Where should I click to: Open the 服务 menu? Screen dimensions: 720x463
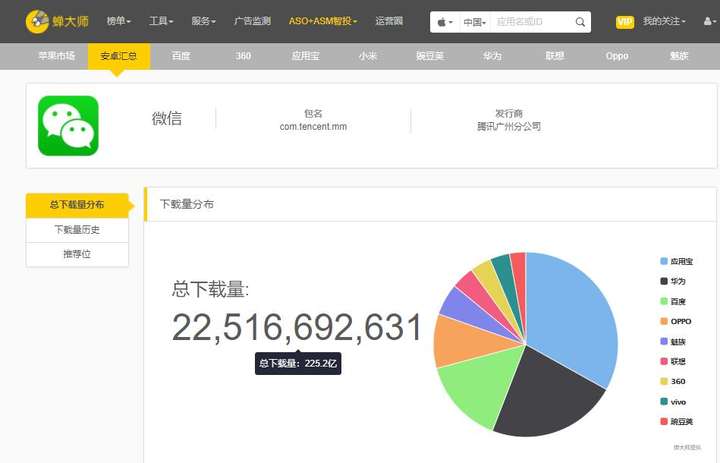tap(203, 21)
